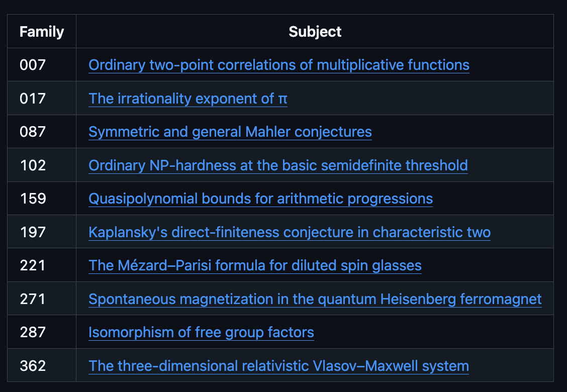Select the Family column header
Screen dimensions: 567x392
[x=42, y=32]
